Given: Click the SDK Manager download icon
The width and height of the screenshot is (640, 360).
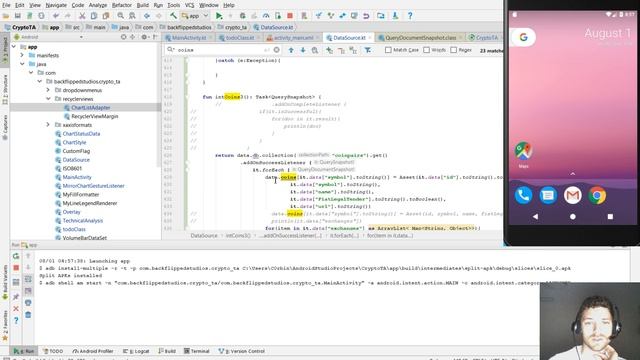Looking at the screenshot, I should coord(395,16).
